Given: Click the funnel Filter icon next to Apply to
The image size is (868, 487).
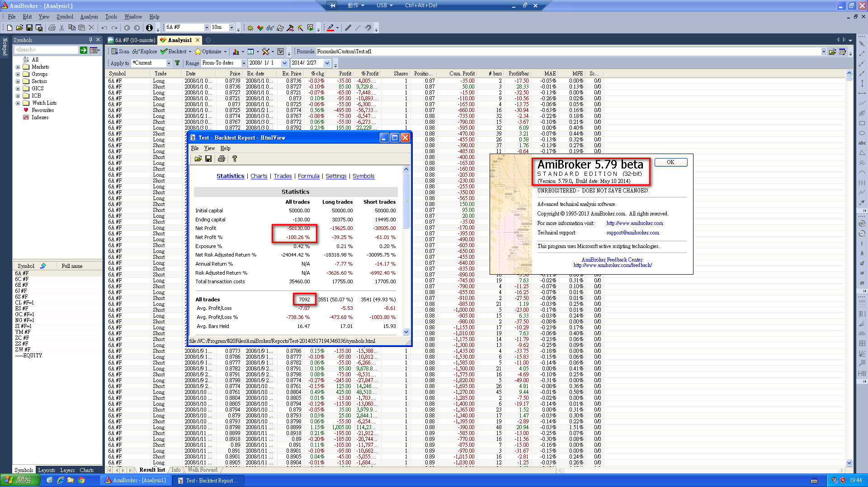Looking at the screenshot, I should [177, 63].
